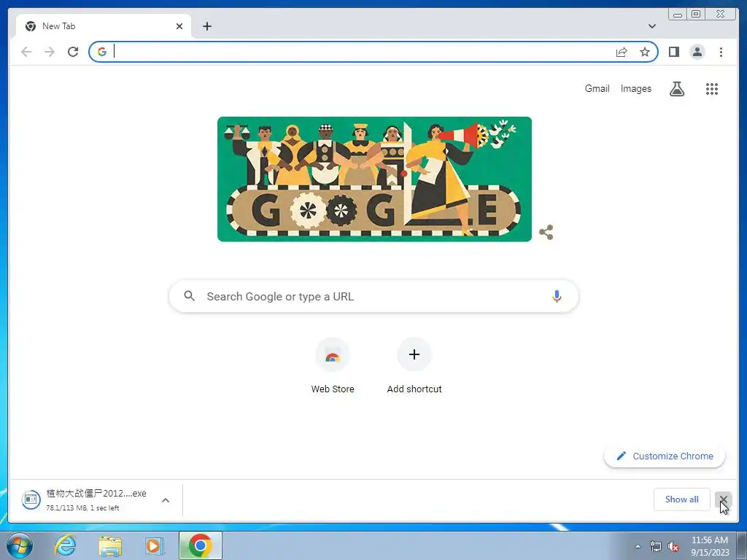Start voice search with microphone
Screen dimensions: 747x560
(557, 296)
